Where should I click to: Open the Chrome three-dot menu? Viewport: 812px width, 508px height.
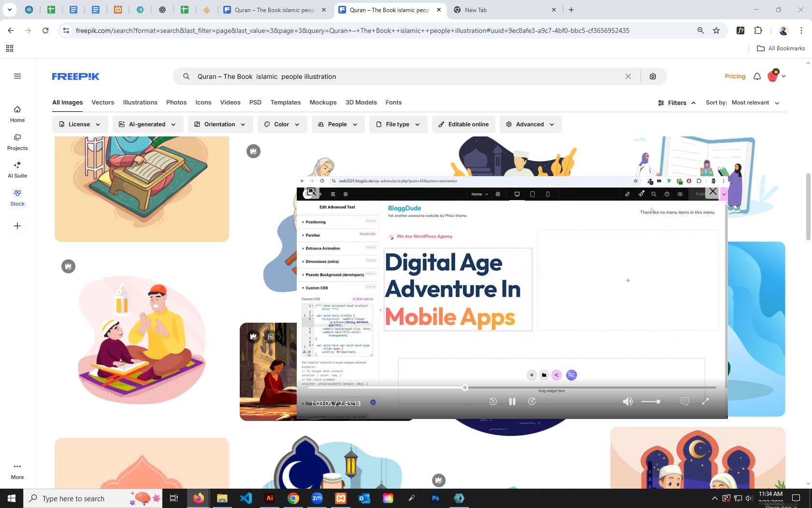pos(801,30)
